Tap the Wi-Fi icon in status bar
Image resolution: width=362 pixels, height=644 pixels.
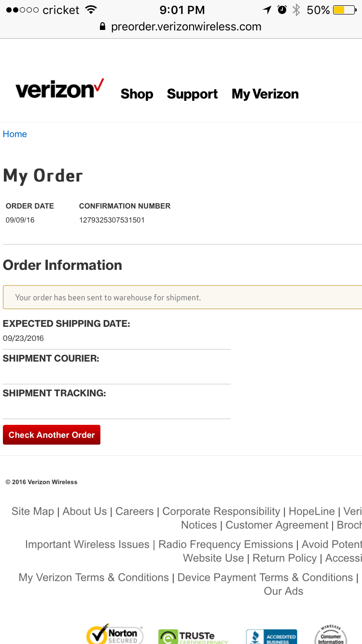(x=90, y=10)
